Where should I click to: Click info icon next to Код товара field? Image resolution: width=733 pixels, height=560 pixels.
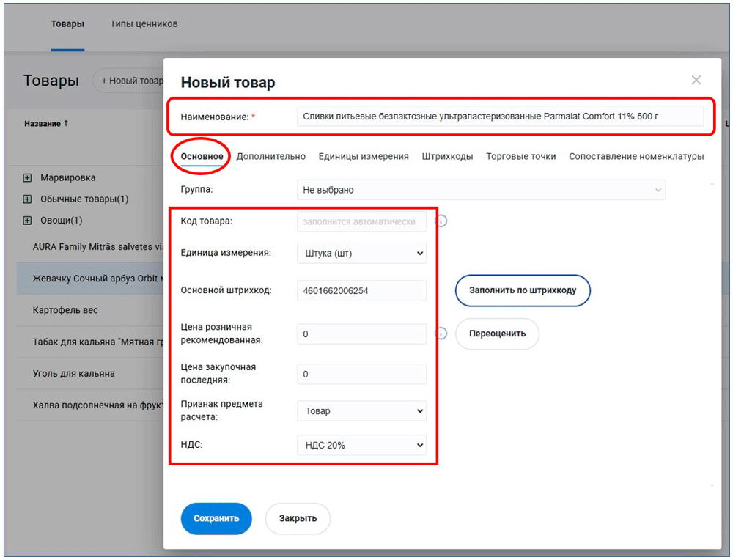[x=441, y=221]
